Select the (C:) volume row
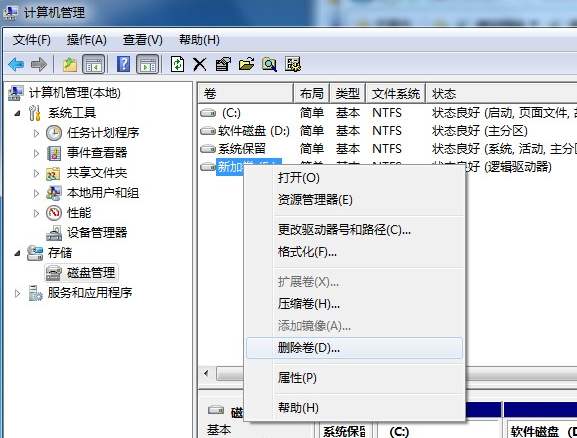This screenshot has height=438, width=577. [388, 113]
